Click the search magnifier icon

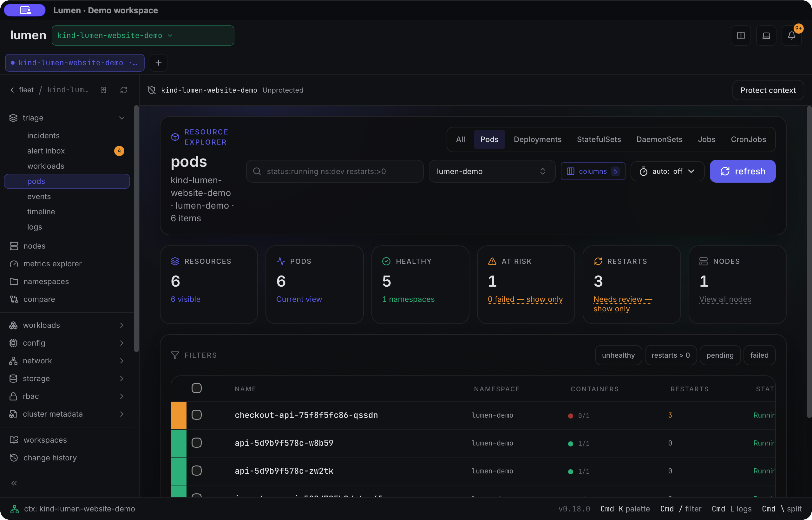[x=257, y=171]
